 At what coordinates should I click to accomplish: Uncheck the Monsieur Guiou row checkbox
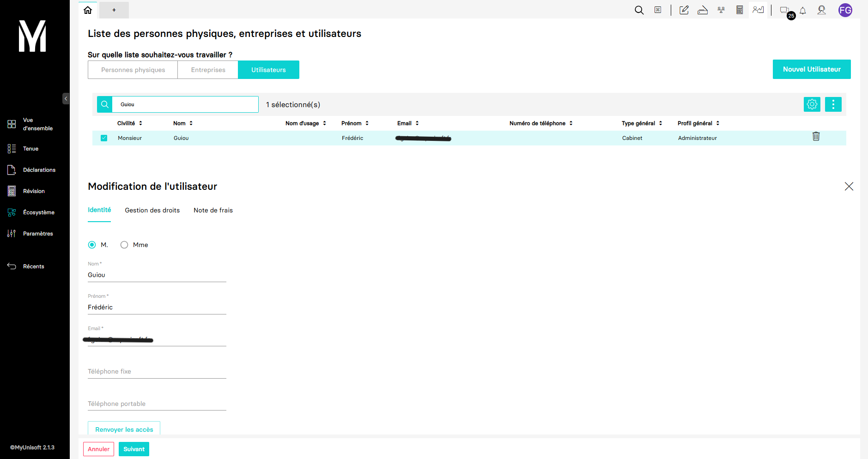click(104, 138)
